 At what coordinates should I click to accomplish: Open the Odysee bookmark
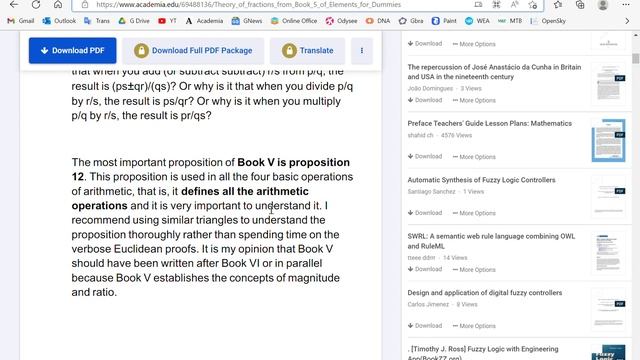pos(341,21)
